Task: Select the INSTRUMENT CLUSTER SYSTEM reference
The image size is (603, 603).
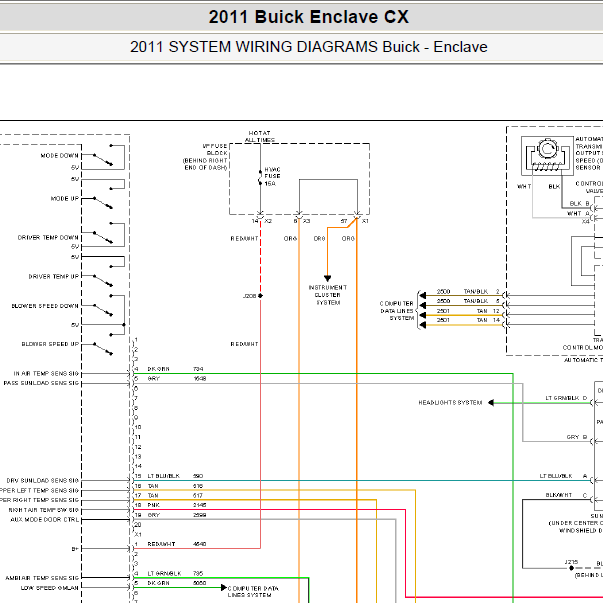Action: click(x=328, y=295)
